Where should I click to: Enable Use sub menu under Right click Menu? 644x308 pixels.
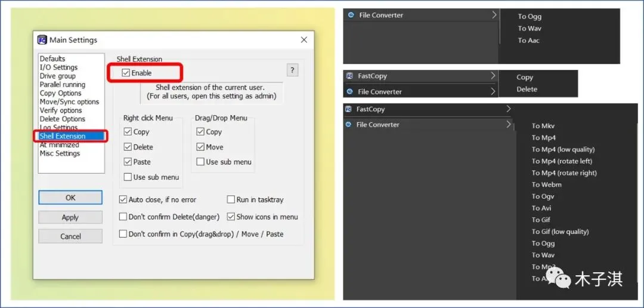[128, 177]
